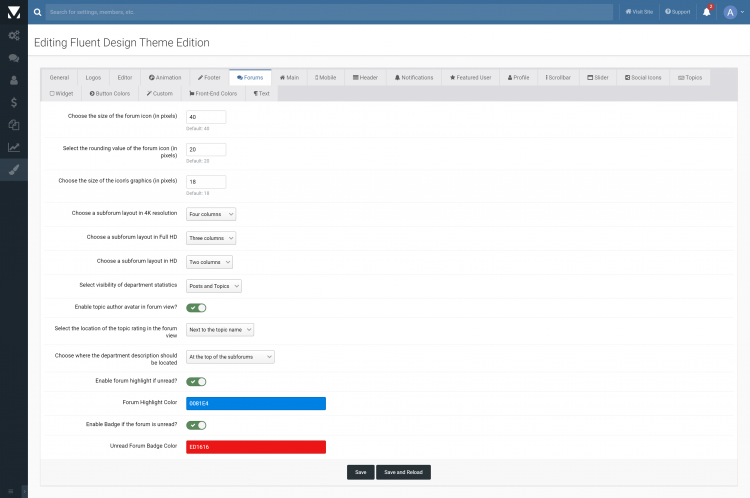Click the Invision logo in sidebar
This screenshot has width=750, height=498.
coord(14,12)
